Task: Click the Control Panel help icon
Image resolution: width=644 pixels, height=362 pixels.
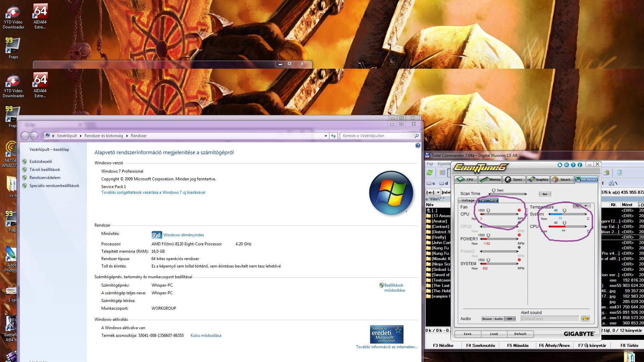Action: coord(418,145)
